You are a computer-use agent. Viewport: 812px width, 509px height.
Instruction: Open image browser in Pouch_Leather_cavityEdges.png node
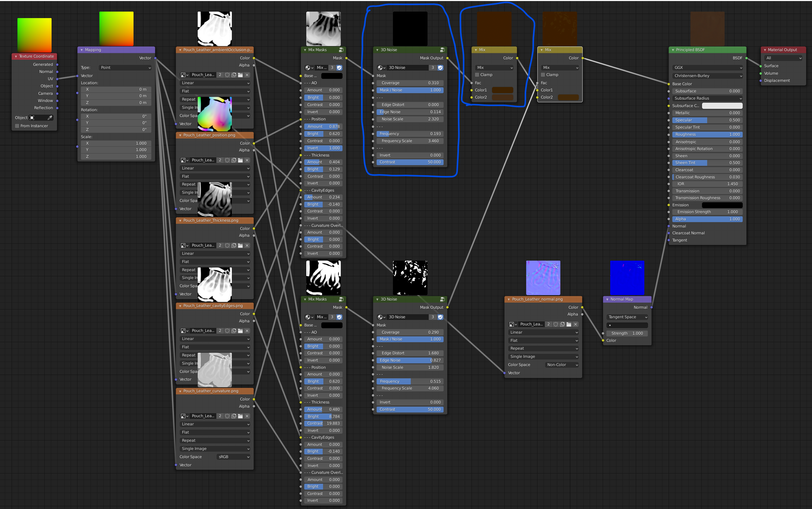click(184, 331)
